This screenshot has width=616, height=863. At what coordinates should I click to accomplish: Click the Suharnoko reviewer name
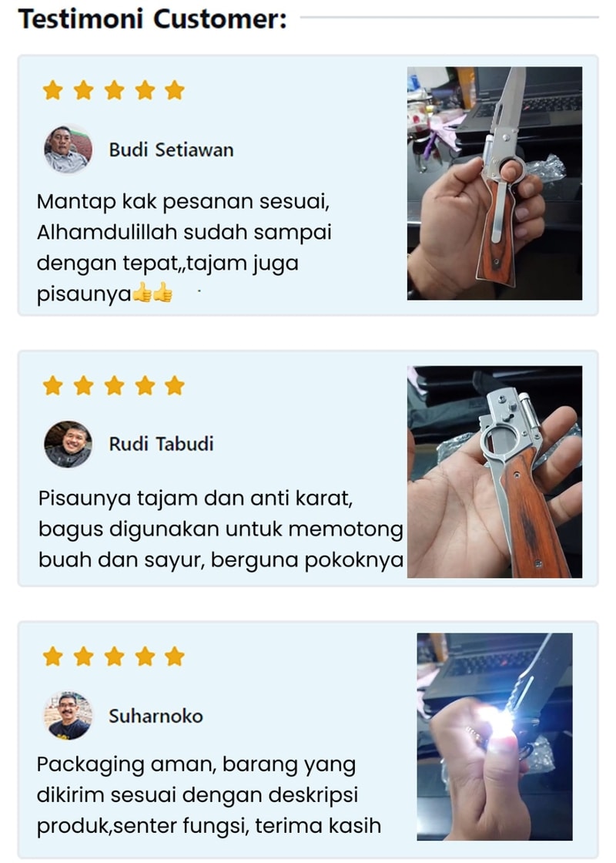pos(156,716)
